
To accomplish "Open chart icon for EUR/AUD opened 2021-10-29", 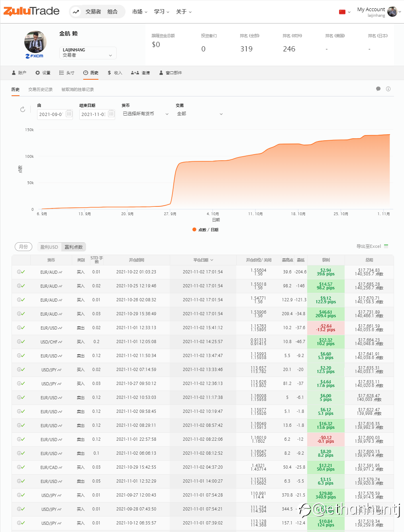I will point(61,314).
